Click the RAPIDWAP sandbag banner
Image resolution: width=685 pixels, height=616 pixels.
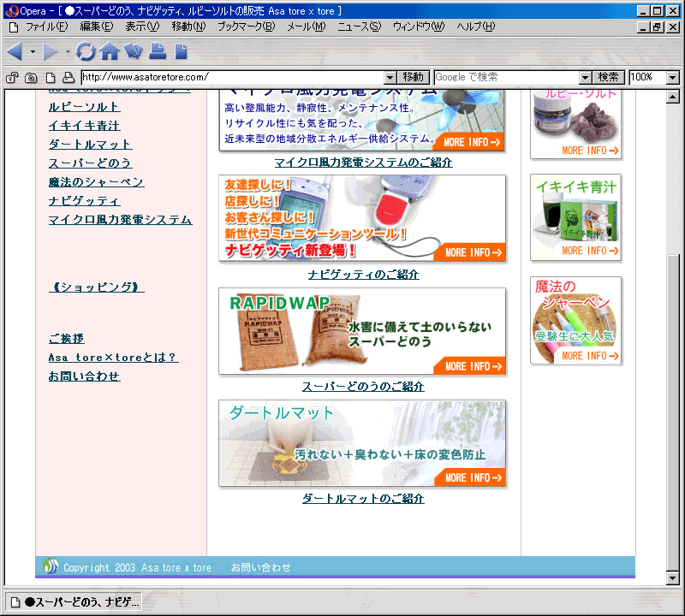pos(362,331)
